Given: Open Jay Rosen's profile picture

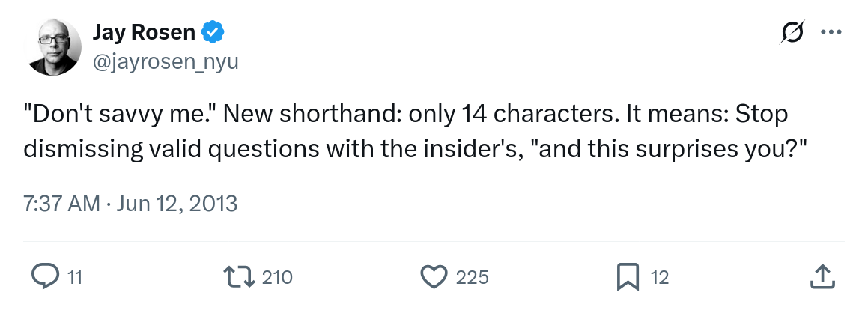Looking at the screenshot, I should point(53,46).
